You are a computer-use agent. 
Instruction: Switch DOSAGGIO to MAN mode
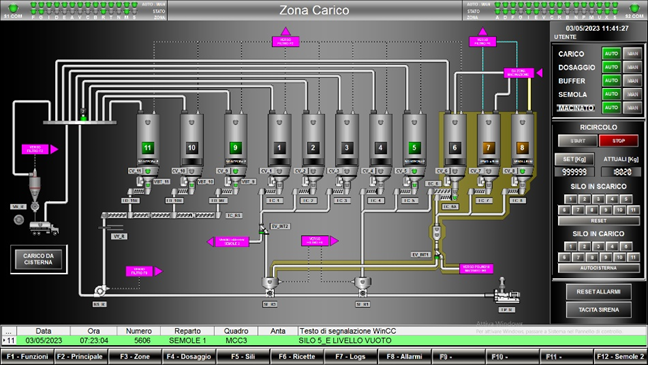click(632, 67)
